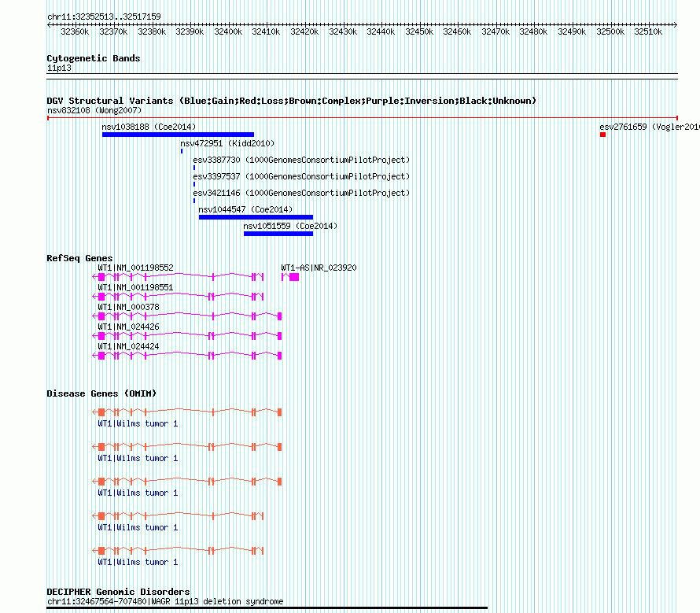Click the blue nsv1044547 gain bar
Image resolution: width=700 pixels, height=613 pixels.
pyautogui.click(x=256, y=217)
